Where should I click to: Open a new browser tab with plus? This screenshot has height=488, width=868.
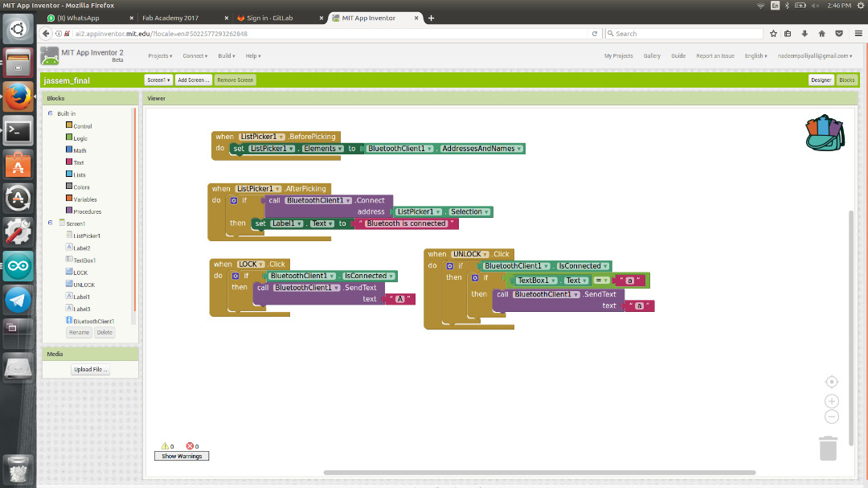coord(432,18)
